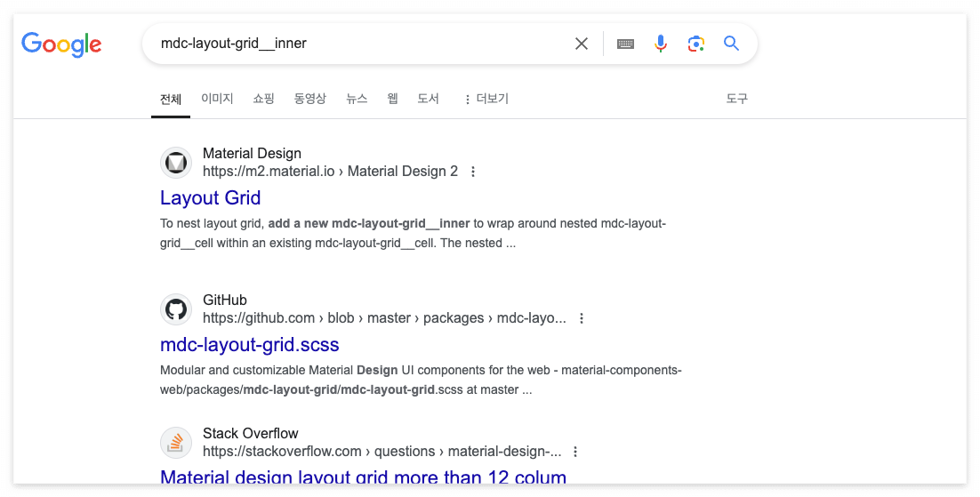Switch to the 웹 tab
Viewport: 980px width, 497px height.
392,99
